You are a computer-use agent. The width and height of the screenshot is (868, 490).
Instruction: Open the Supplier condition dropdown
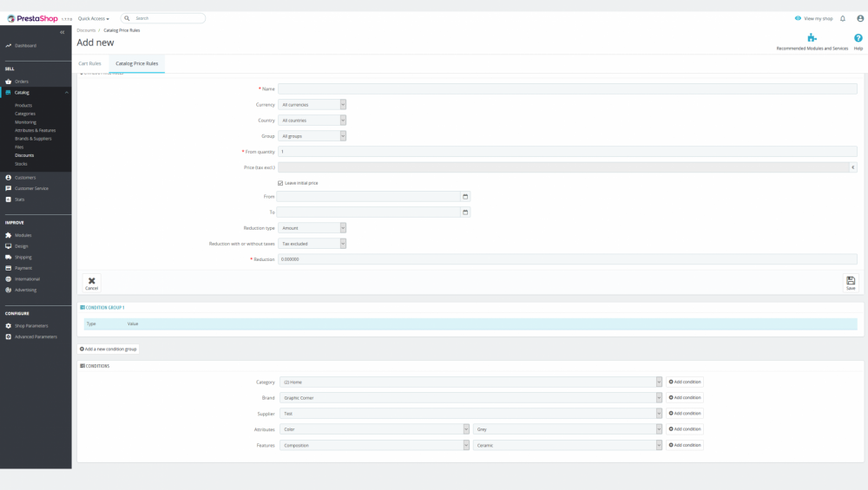(x=470, y=413)
